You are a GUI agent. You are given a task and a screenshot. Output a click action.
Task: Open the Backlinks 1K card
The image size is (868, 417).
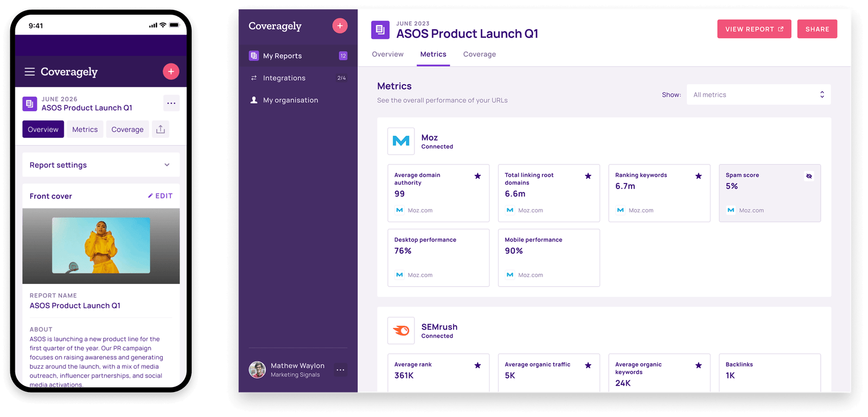(770, 372)
